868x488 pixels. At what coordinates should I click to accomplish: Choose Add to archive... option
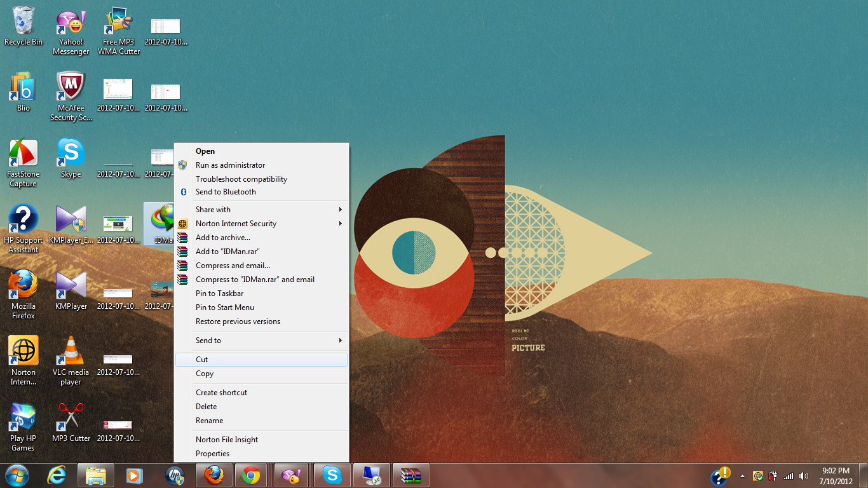coord(262,238)
